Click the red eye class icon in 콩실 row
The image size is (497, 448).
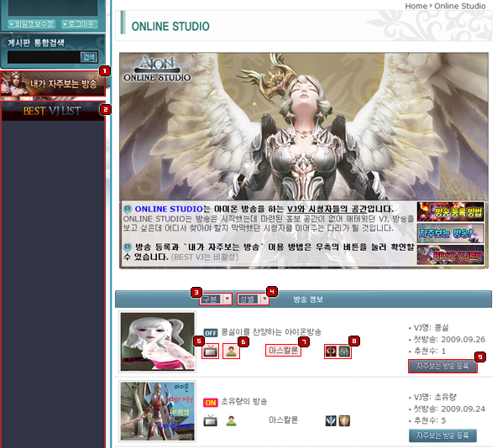pos(331,352)
